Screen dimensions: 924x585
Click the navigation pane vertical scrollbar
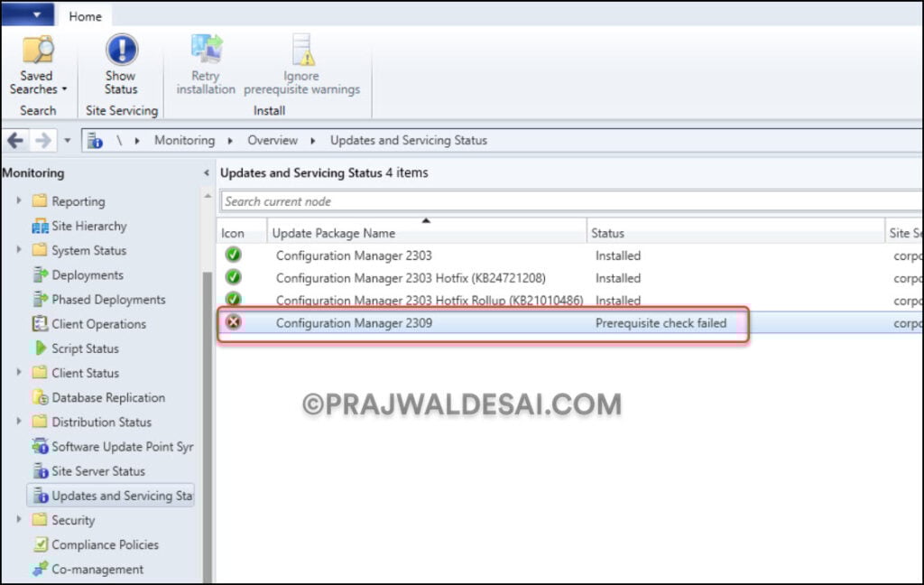pyautogui.click(x=208, y=428)
